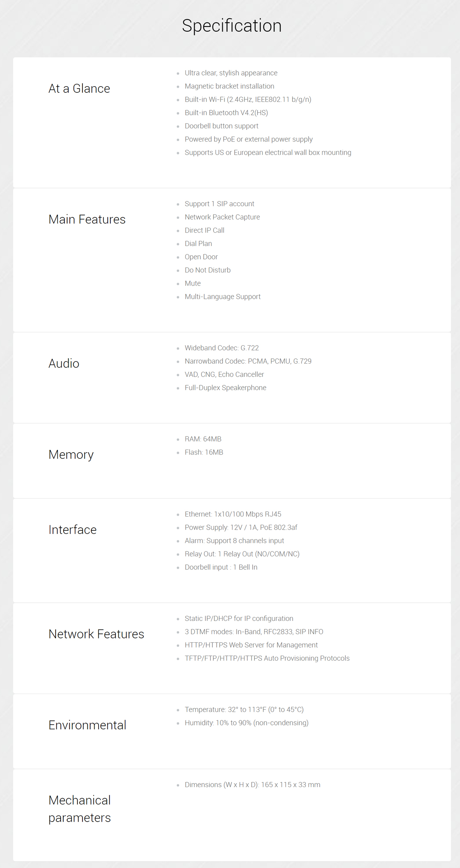Click the Support 1 SIP account entry
Image resolution: width=460 pixels, height=868 pixels.
coord(219,204)
